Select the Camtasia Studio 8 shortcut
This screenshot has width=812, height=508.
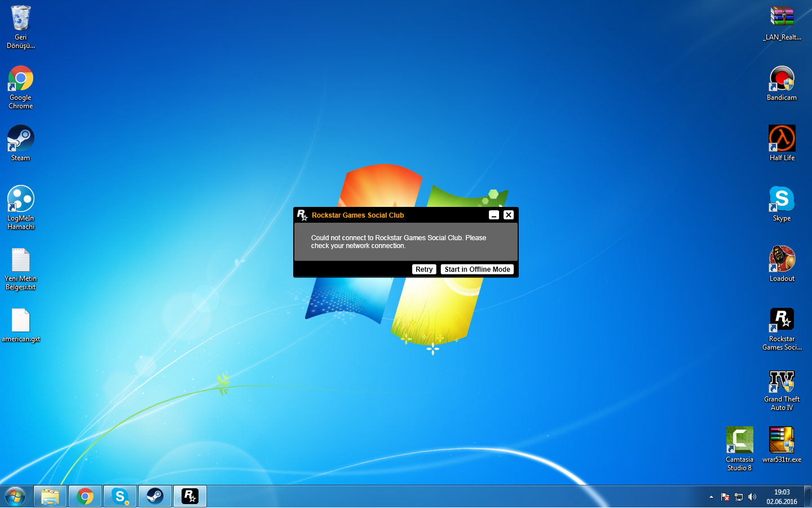(740, 449)
